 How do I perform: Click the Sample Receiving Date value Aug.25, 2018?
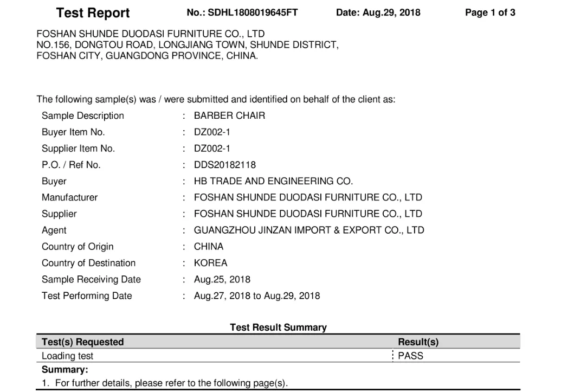pos(222,279)
